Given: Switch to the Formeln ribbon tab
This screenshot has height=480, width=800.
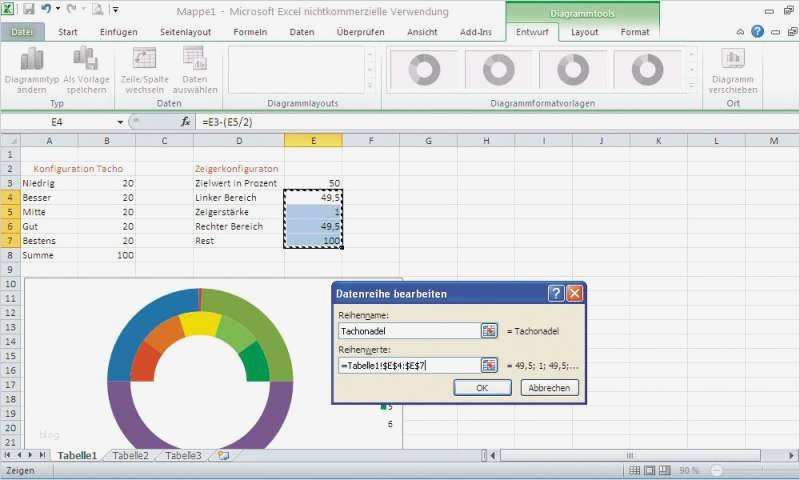Looking at the screenshot, I should pyautogui.click(x=251, y=32).
